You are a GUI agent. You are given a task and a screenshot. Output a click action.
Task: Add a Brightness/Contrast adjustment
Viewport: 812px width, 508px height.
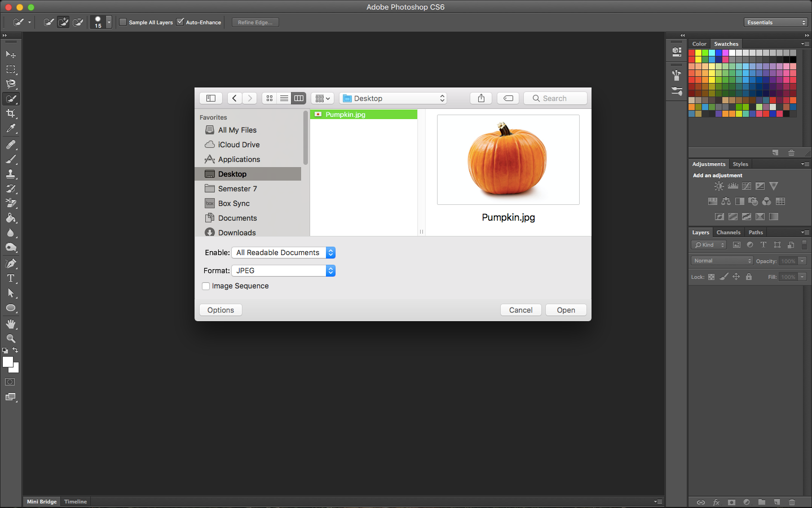(x=718, y=186)
